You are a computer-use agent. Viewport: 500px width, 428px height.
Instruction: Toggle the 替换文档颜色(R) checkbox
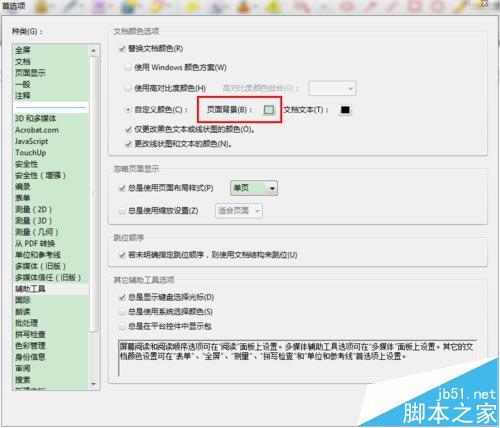pyautogui.click(x=122, y=49)
